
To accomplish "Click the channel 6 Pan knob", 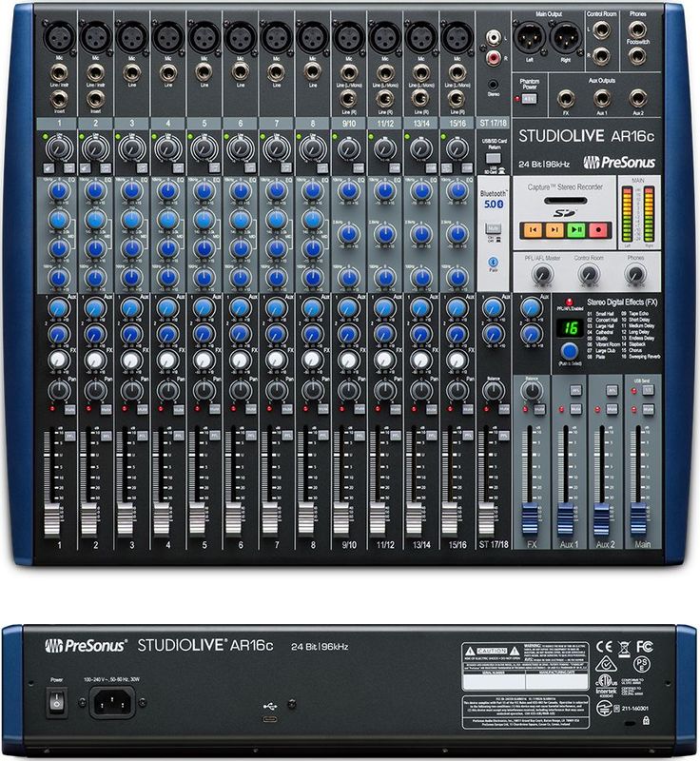I will (x=240, y=390).
